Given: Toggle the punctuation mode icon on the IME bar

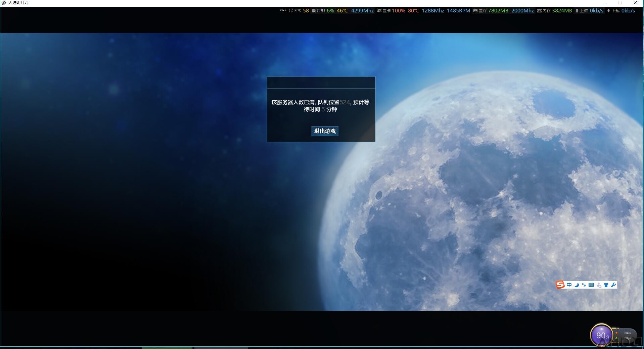Looking at the screenshot, I should 584,285.
